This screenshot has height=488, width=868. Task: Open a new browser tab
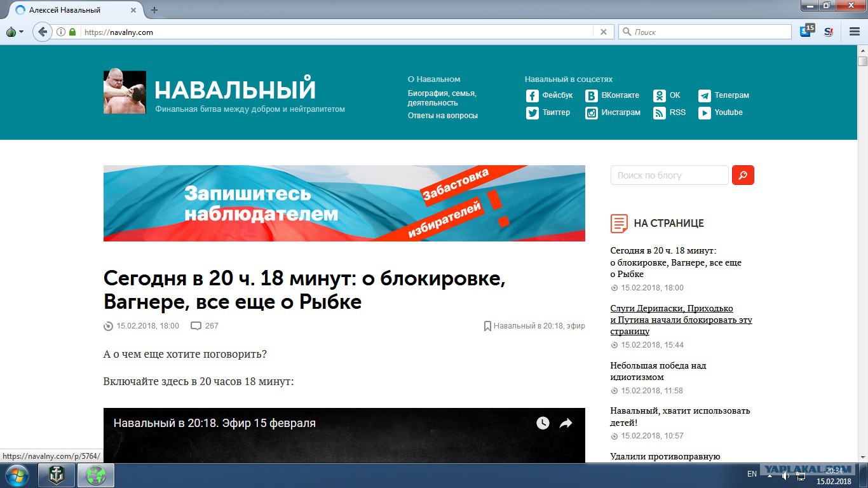154,10
